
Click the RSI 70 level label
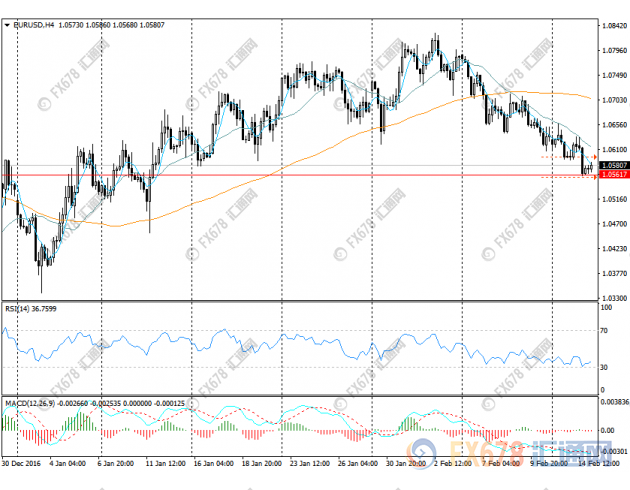pos(606,328)
